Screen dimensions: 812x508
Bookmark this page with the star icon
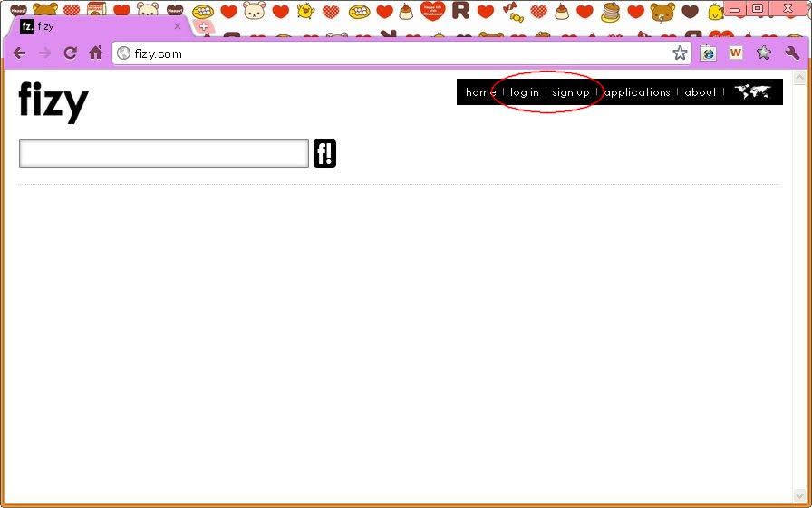[x=680, y=53]
